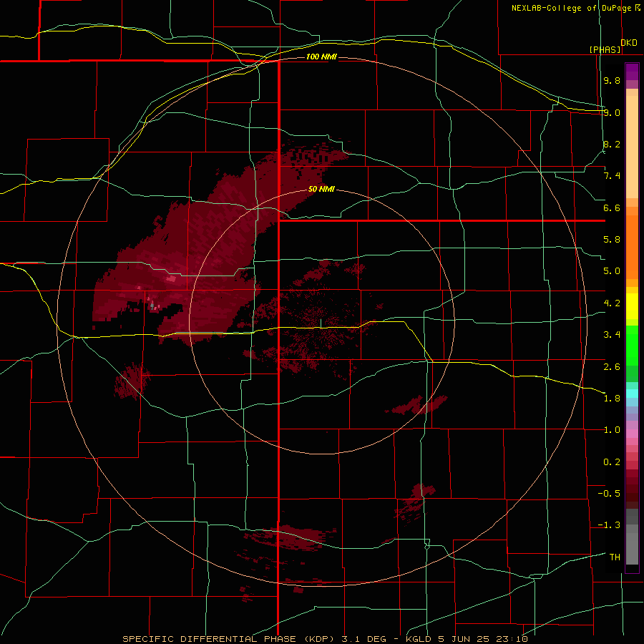Viewport: 644px width, 644px height.
Task: Click the TH threshold label
Action: point(615,557)
